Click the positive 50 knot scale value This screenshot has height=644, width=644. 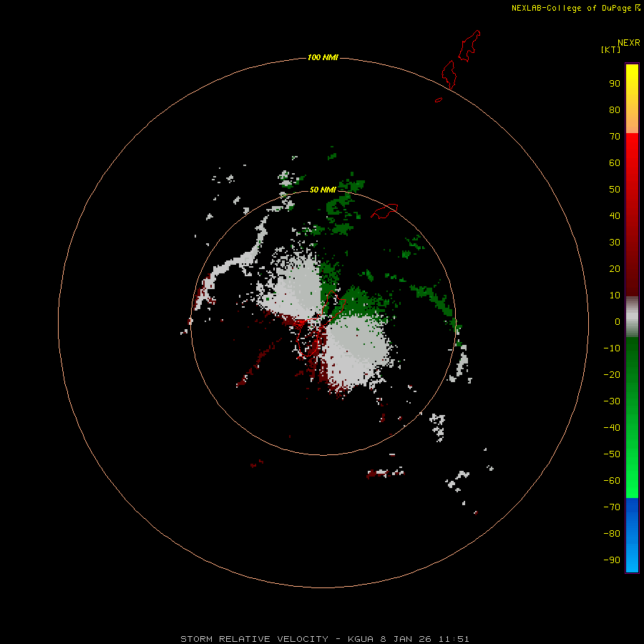coord(615,190)
